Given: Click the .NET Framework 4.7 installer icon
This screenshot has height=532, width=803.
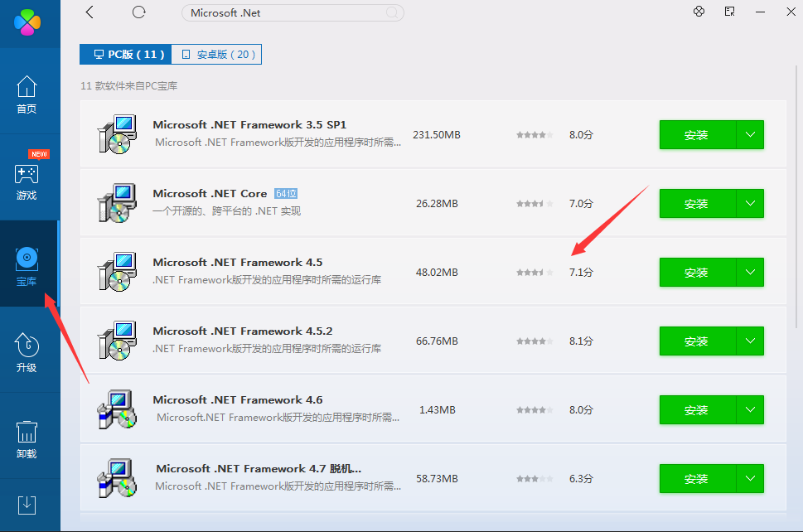Looking at the screenshot, I should [118, 478].
